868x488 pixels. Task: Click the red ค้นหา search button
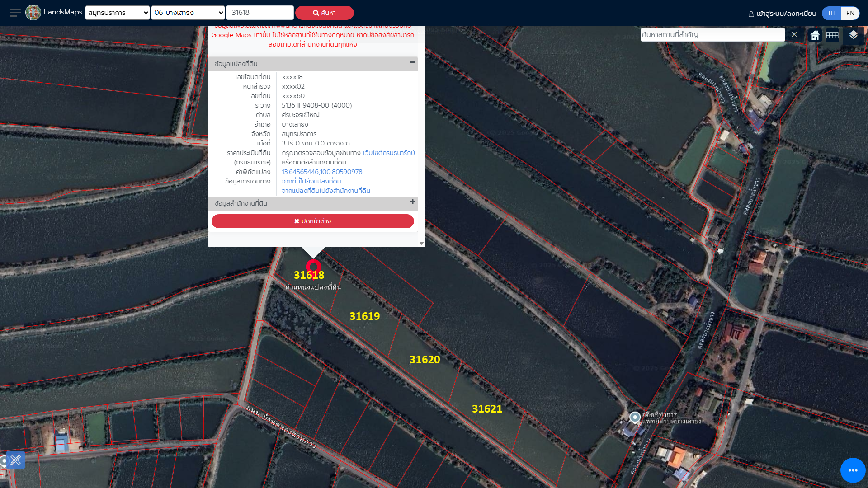pyautogui.click(x=325, y=13)
